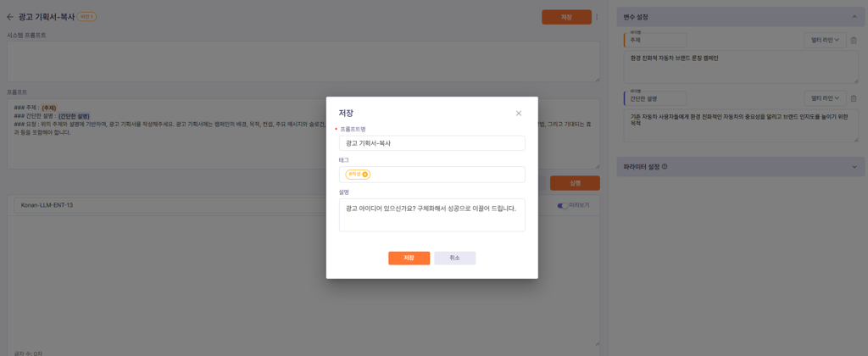The height and width of the screenshot is (356, 868).
Task: Click the {간단한 설명} variable in the prompt
Action: 74,116
